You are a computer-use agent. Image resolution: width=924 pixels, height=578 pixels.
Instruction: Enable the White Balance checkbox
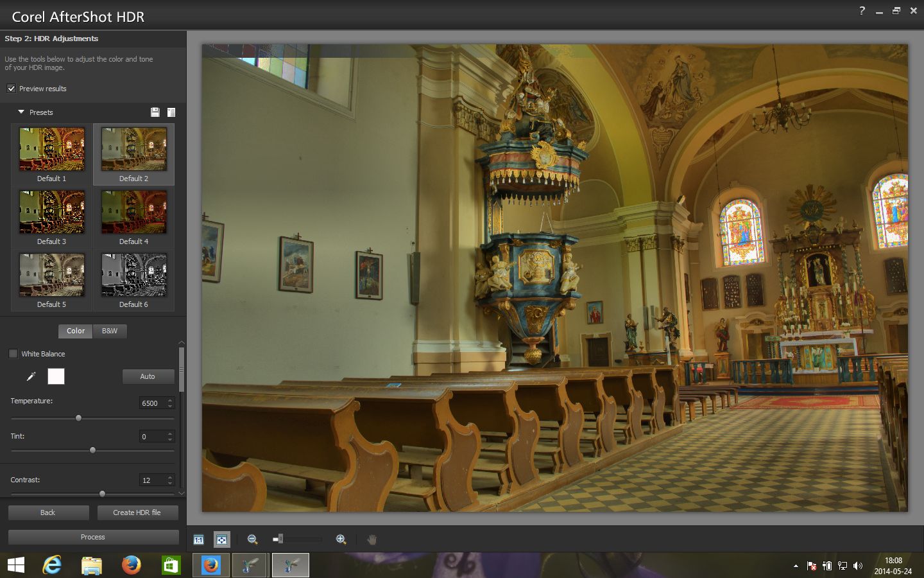click(x=13, y=354)
